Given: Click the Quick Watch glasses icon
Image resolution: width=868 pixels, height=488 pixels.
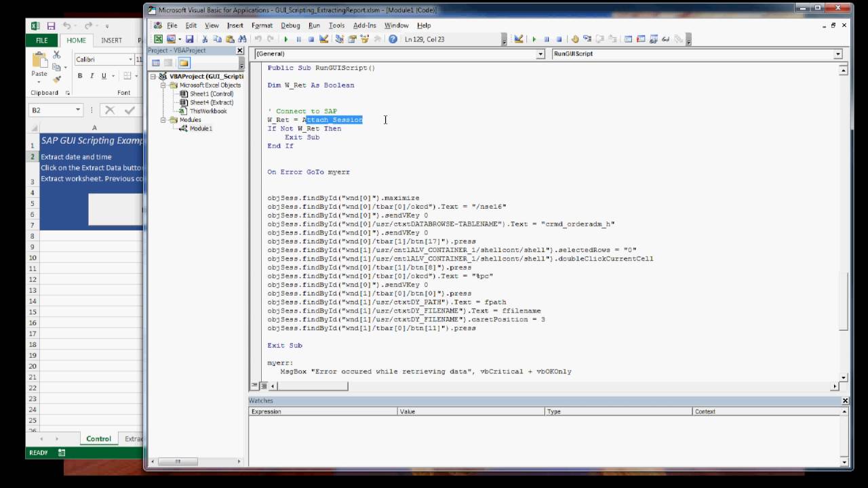Looking at the screenshot, I should pos(665,39).
